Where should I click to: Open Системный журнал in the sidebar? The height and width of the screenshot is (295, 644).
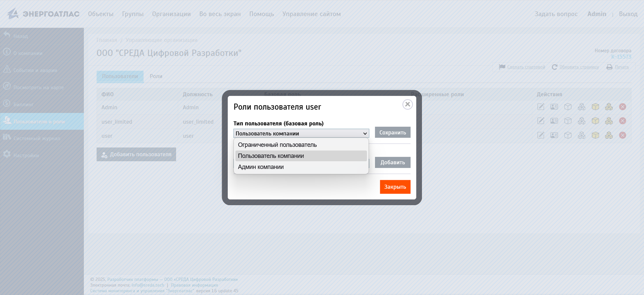click(36, 138)
